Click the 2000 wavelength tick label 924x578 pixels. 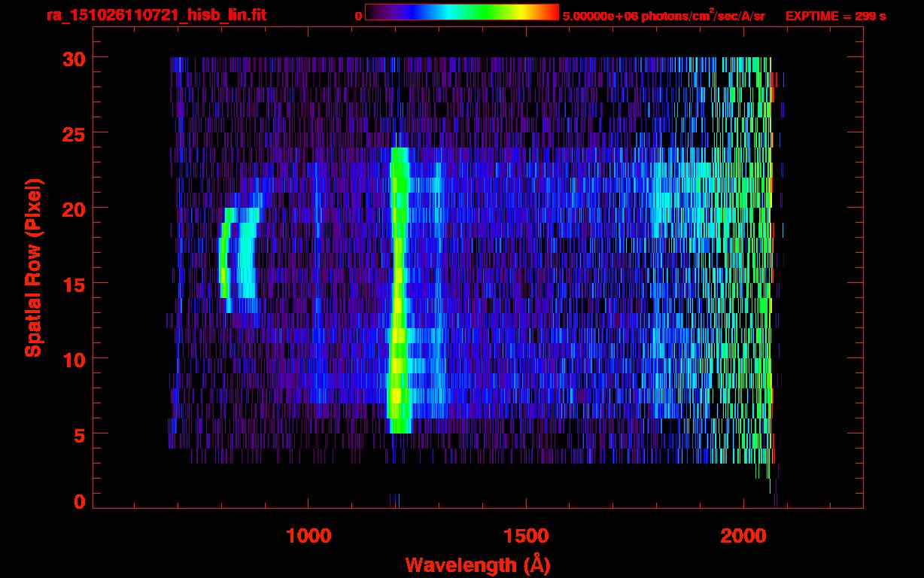pyautogui.click(x=743, y=536)
